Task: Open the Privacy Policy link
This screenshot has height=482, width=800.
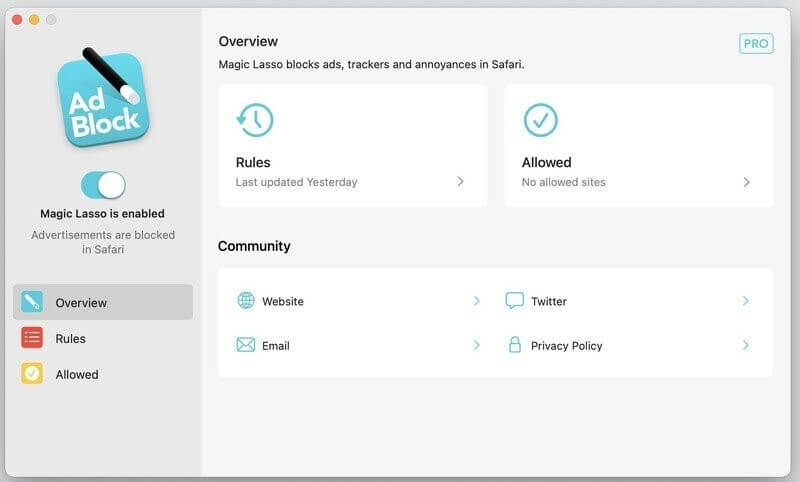Action: (x=566, y=346)
